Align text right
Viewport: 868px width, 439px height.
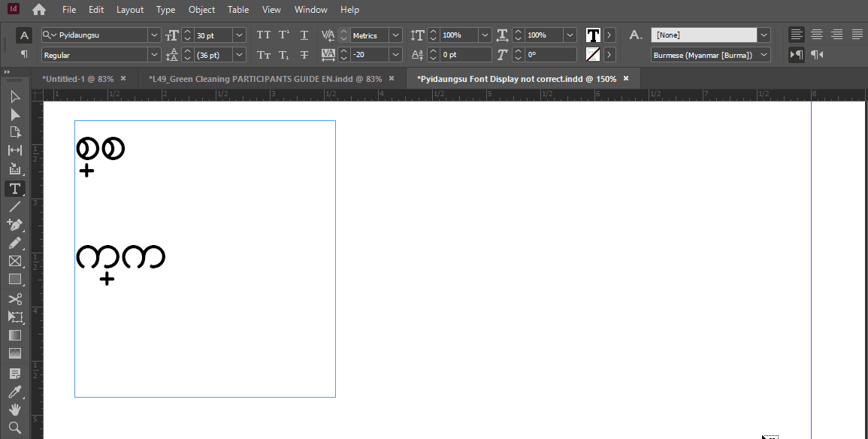click(x=836, y=35)
